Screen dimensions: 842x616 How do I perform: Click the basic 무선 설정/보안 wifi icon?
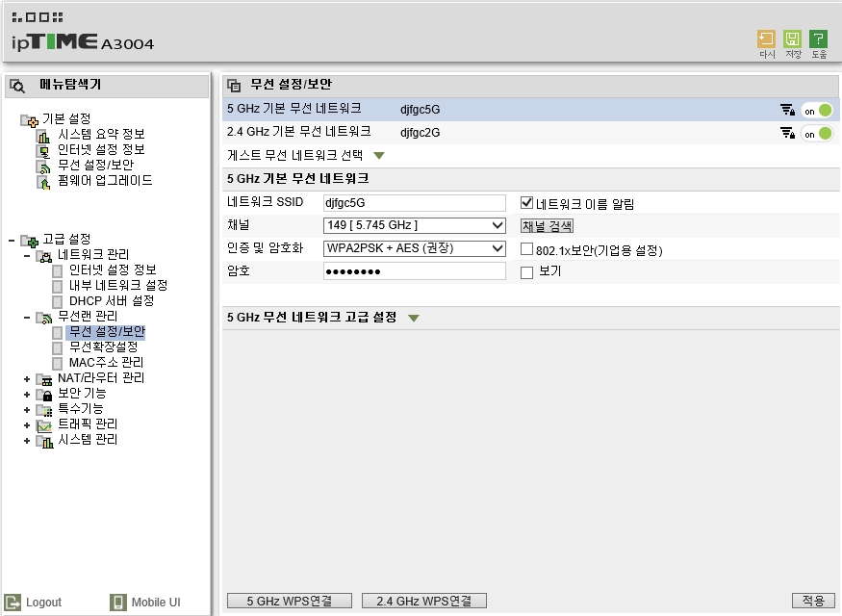pos(43,167)
